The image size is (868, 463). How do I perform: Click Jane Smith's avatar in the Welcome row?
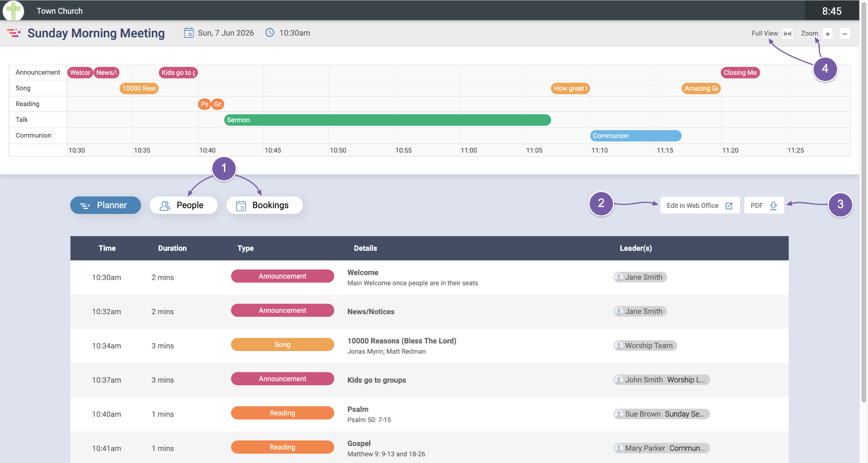click(619, 277)
